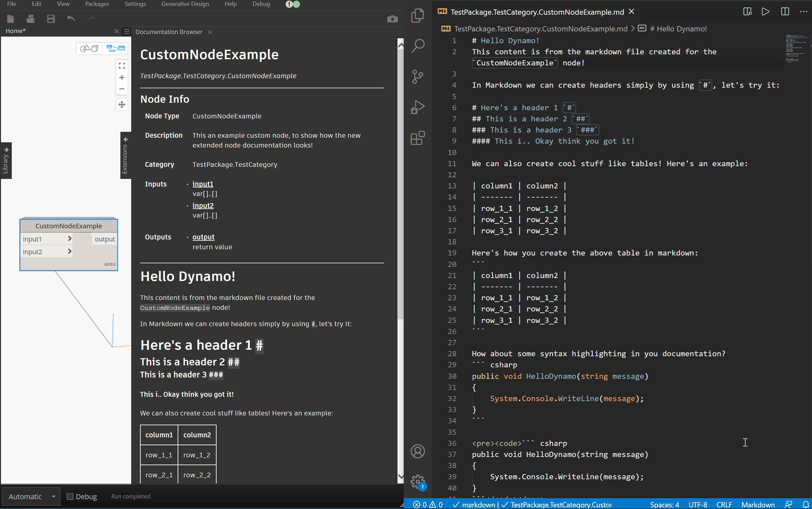
Task: Click the Undo icon in Dynamo's toolbar
Action: (71, 19)
